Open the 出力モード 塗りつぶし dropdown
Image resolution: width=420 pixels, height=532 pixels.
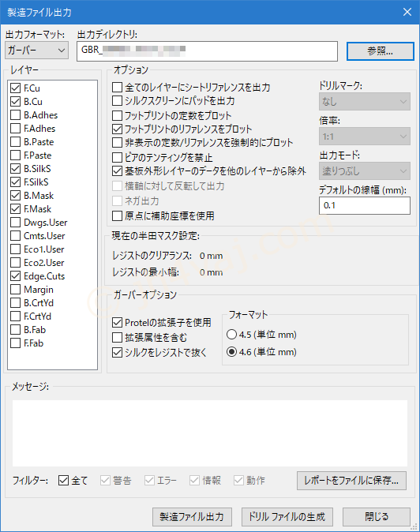tap(365, 171)
